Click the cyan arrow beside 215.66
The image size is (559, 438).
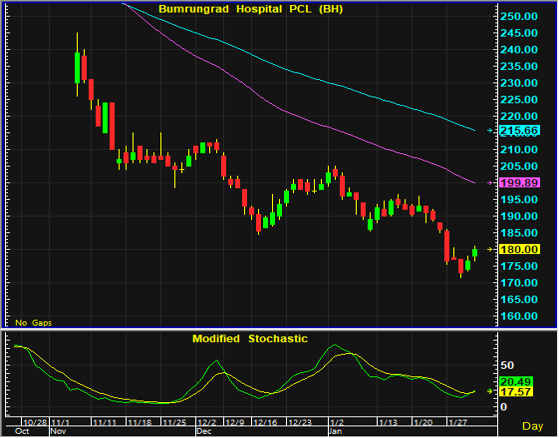[x=490, y=131]
